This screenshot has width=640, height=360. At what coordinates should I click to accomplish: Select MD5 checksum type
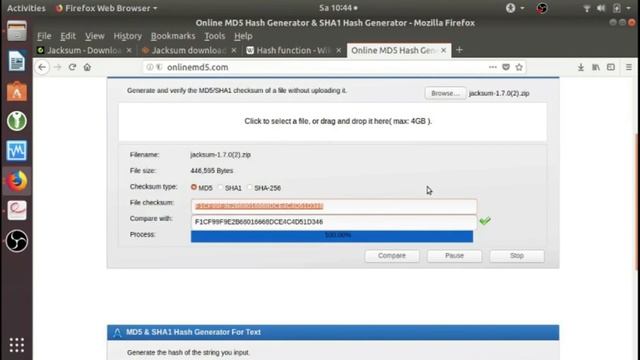(194, 187)
